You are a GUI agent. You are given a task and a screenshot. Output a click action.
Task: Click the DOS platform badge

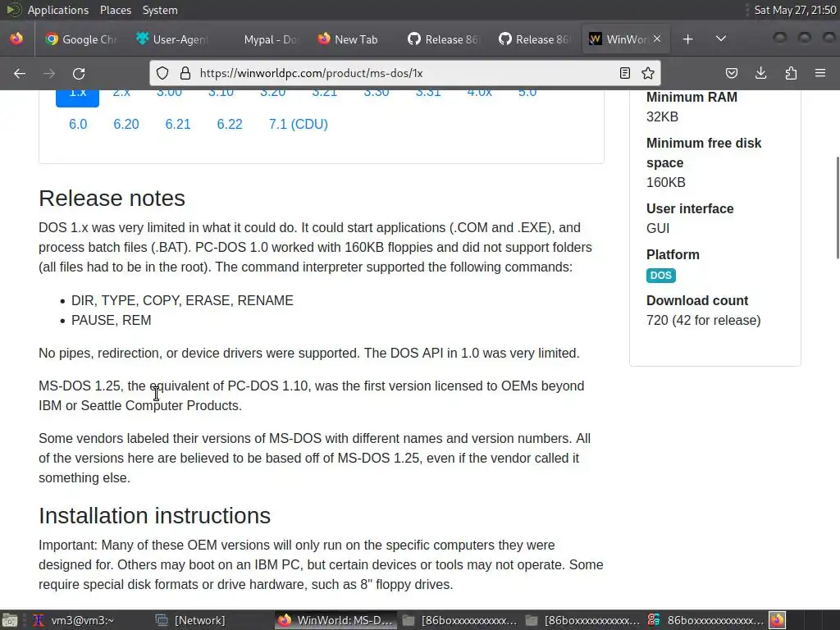(660, 276)
